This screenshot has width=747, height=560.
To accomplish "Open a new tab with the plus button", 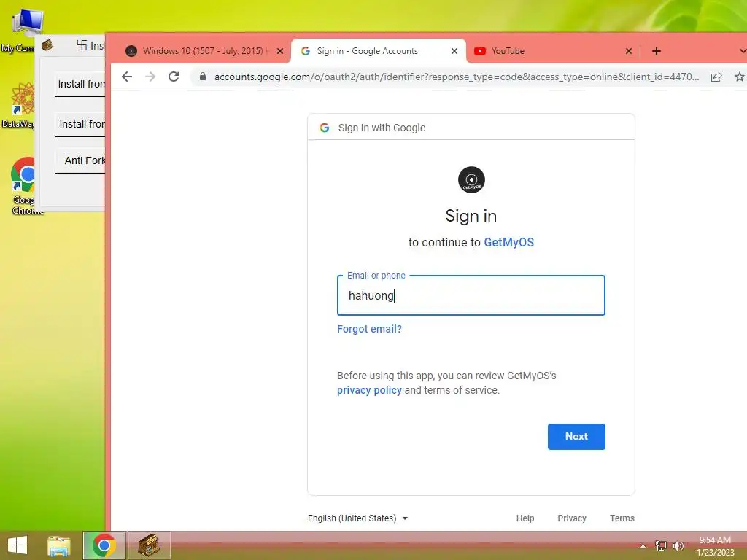I will point(657,51).
